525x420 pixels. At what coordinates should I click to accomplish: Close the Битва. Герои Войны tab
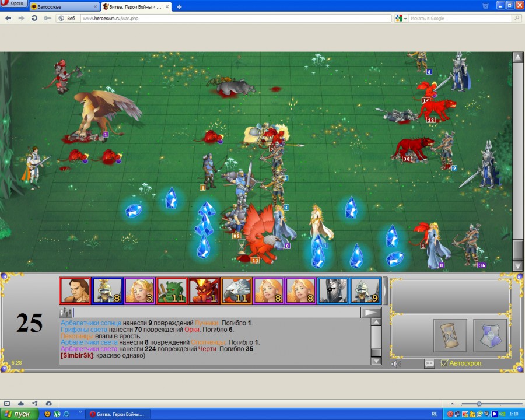[x=167, y=6]
